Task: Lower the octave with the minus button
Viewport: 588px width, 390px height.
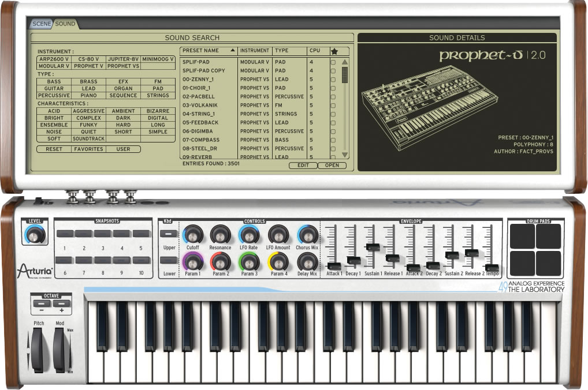Action: (42, 303)
